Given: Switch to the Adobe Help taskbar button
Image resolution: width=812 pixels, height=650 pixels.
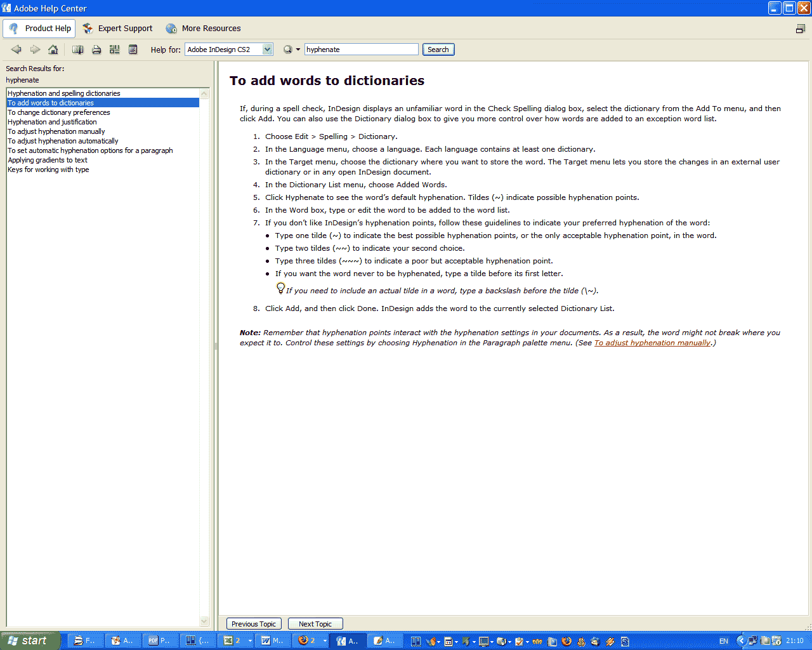Looking at the screenshot, I should tap(348, 640).
